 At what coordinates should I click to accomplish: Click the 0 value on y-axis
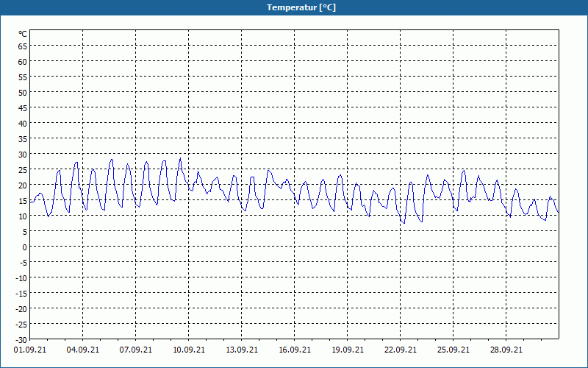pyautogui.click(x=24, y=247)
